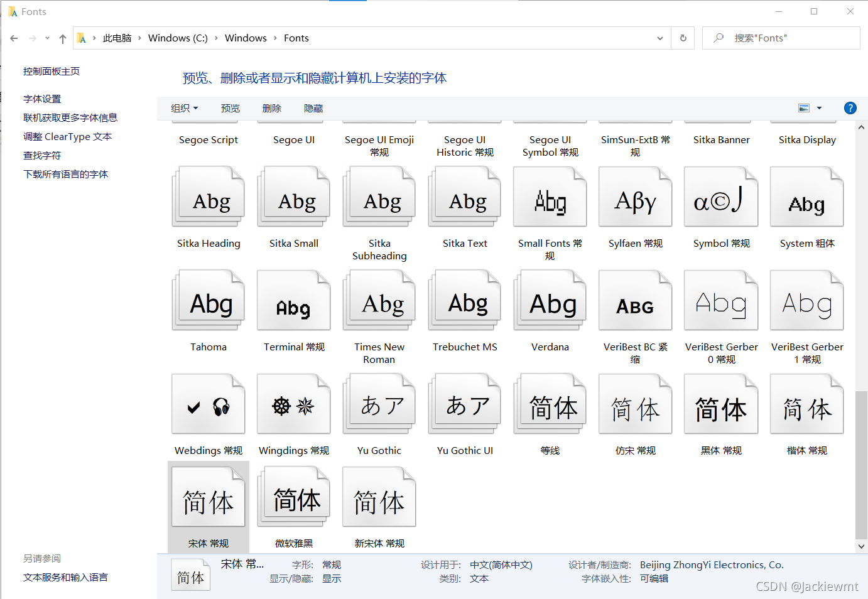
Task: Open the recent locations dropdown arrow
Action: click(x=47, y=38)
